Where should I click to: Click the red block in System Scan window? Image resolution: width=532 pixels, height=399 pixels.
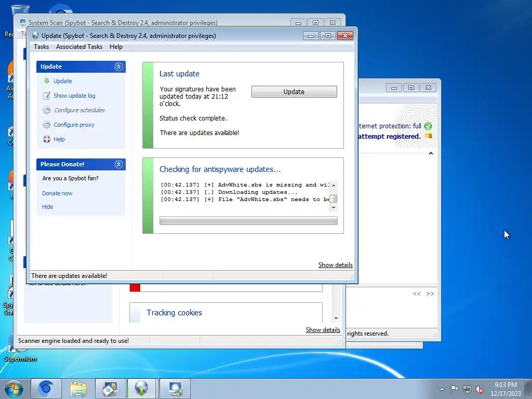[x=135, y=288]
